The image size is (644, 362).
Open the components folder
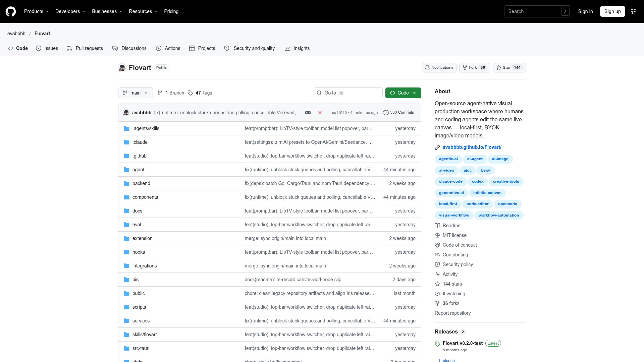coord(145,197)
